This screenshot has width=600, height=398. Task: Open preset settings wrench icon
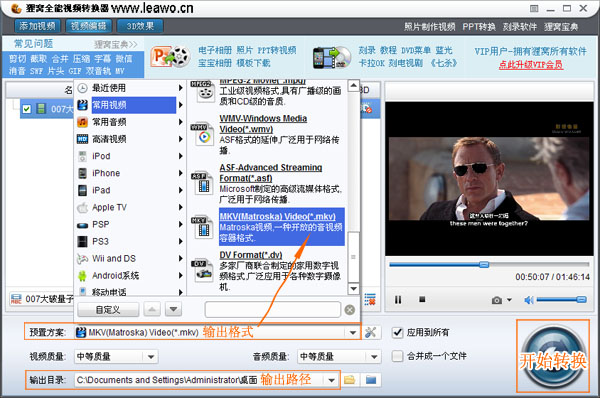tap(370, 332)
